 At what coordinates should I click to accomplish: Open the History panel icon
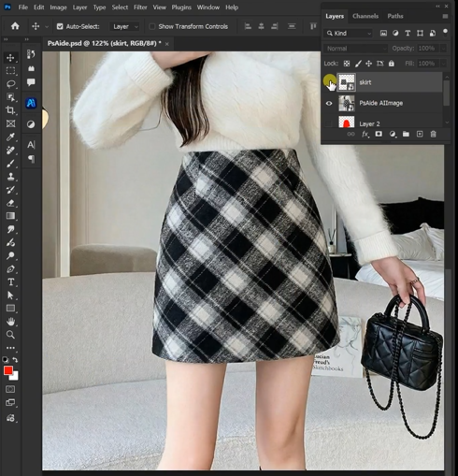tap(31, 54)
